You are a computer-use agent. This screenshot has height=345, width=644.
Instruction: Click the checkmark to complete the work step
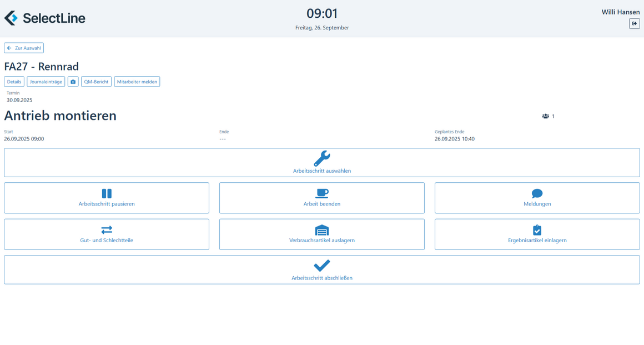pyautogui.click(x=322, y=266)
